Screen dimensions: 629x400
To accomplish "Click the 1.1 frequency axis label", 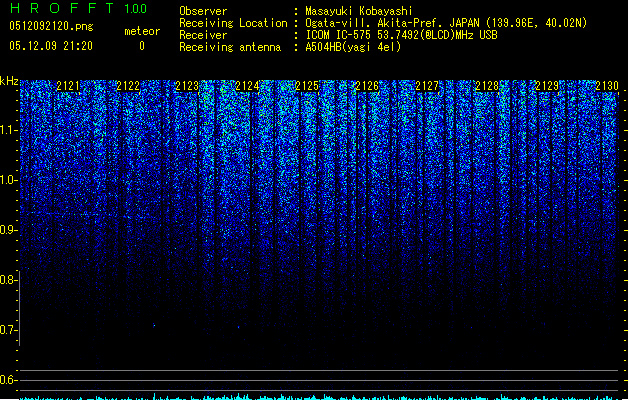I will 9,130.
